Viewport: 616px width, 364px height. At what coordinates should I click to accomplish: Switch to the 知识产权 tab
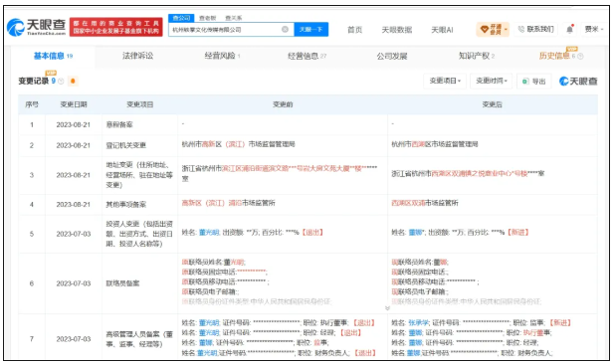(476, 56)
